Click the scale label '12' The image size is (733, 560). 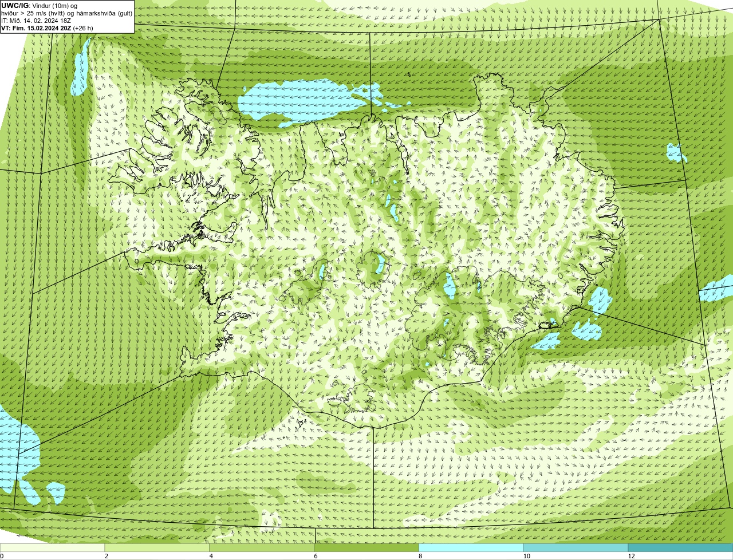[631, 556]
